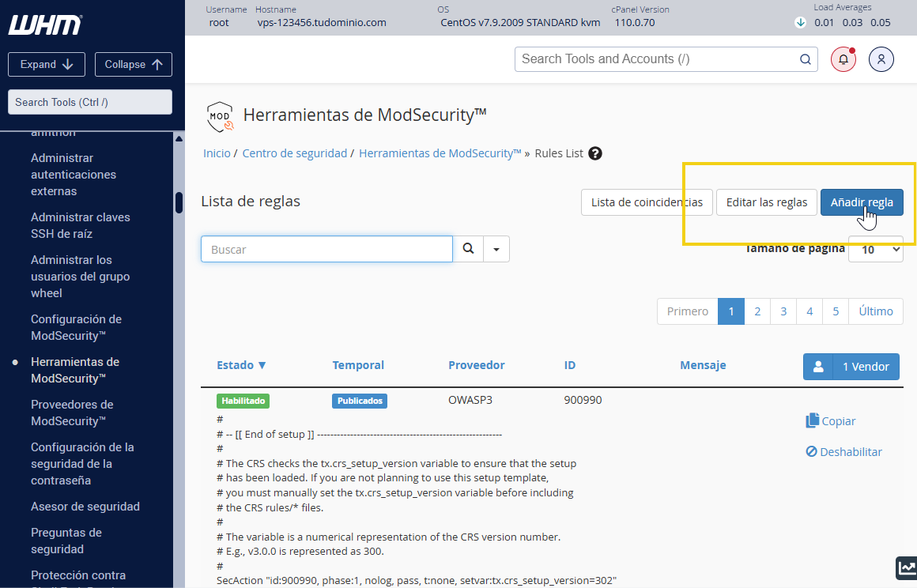Click the cPanel version 110.0.70
Viewport: 917px width, 588px height.
point(635,23)
